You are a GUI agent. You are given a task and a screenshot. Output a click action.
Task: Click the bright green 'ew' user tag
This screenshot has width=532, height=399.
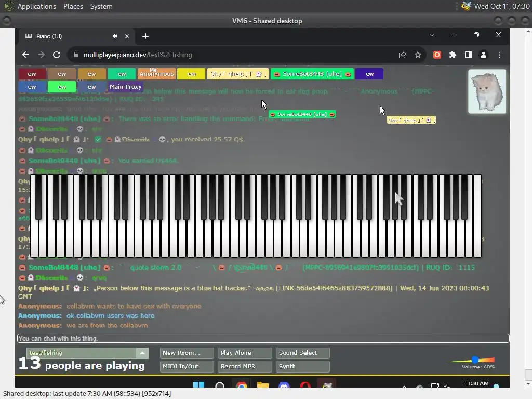click(62, 87)
